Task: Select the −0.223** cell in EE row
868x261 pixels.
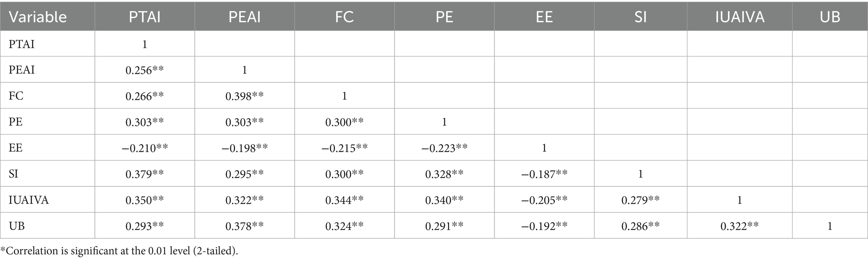Action: (444, 148)
